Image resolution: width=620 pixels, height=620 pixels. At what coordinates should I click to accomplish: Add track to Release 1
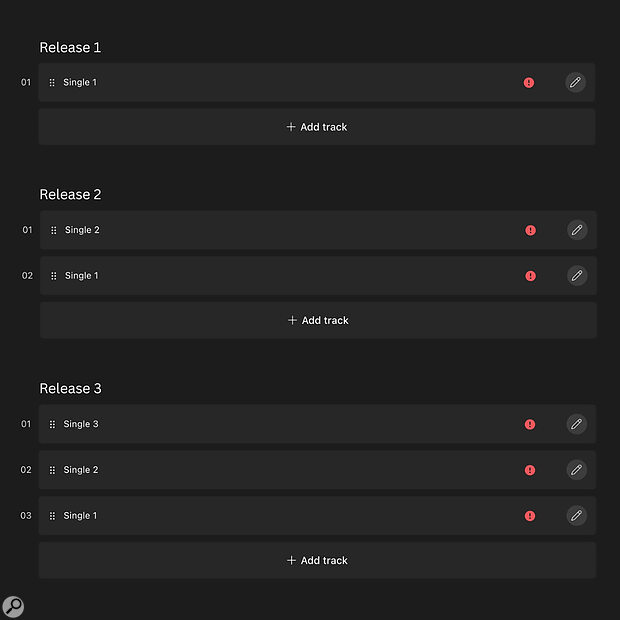317,127
